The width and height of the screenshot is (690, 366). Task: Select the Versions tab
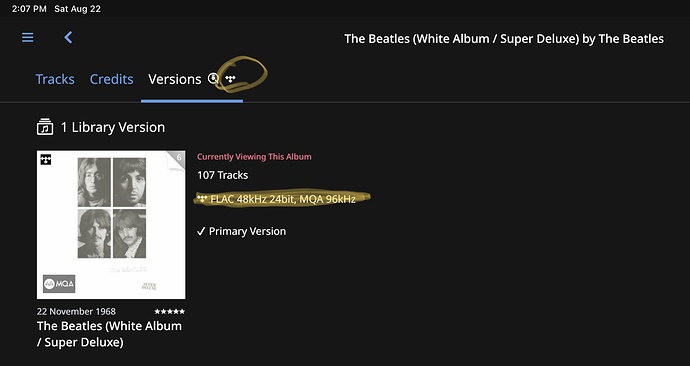tap(175, 79)
